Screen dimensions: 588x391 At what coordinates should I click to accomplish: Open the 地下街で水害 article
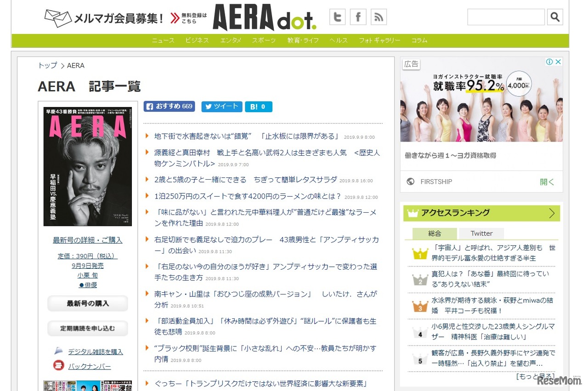(247, 136)
